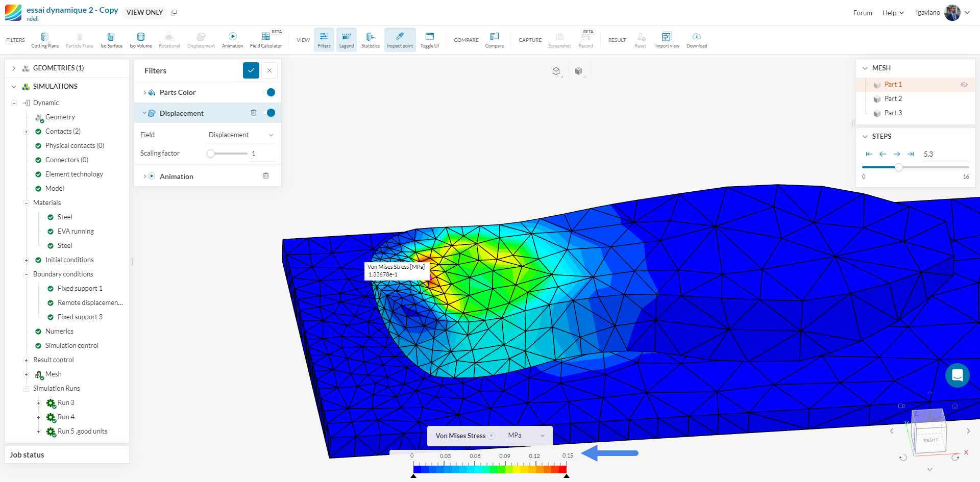Click the Scaling factor slider handle

coord(211,154)
